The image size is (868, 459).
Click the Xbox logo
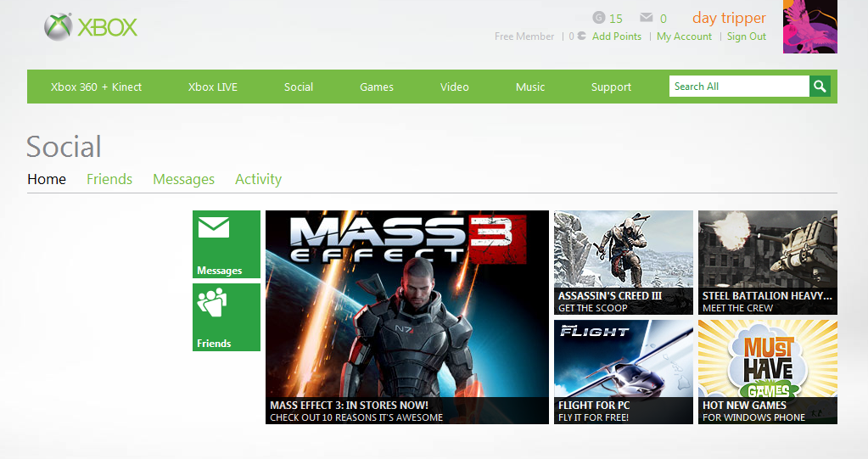(91, 27)
